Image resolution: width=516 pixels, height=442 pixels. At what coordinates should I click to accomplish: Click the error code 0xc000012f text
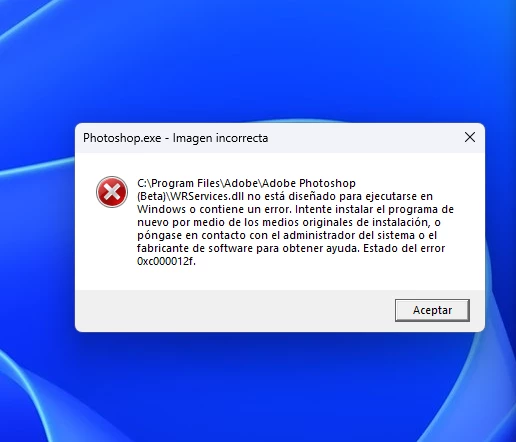coord(166,261)
